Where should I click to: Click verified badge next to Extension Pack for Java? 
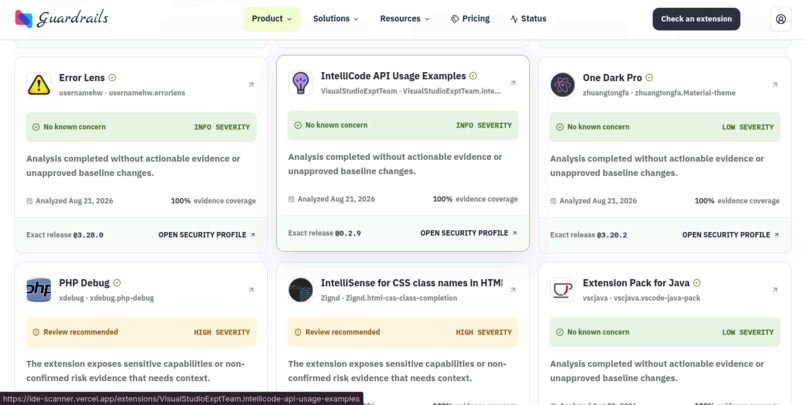coord(697,283)
